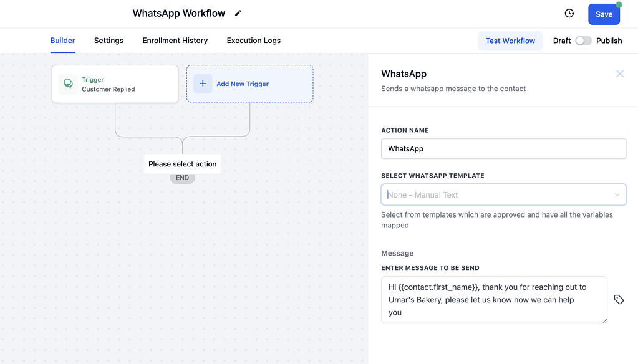Click the resize grip on the message textarea

tap(604, 321)
